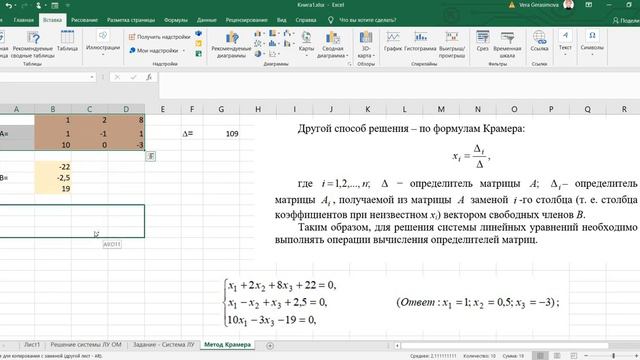
Task: Switch to the Формулы tab
Action: 176,20
